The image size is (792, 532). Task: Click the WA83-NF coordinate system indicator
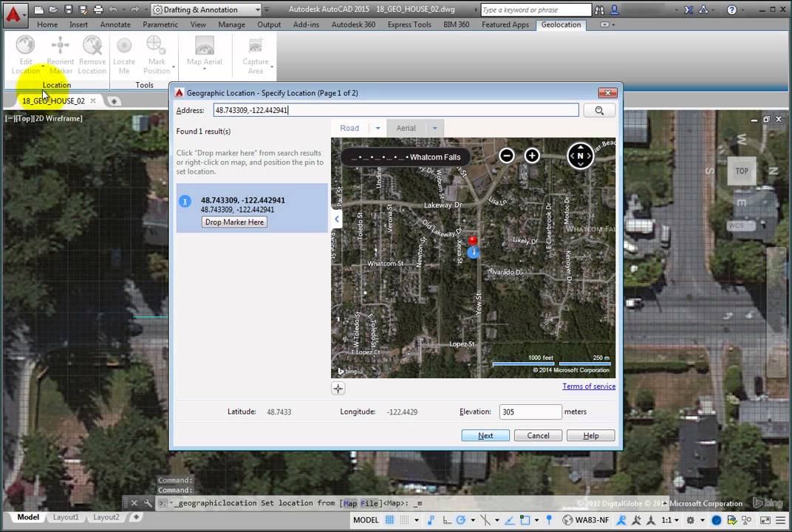point(586,520)
